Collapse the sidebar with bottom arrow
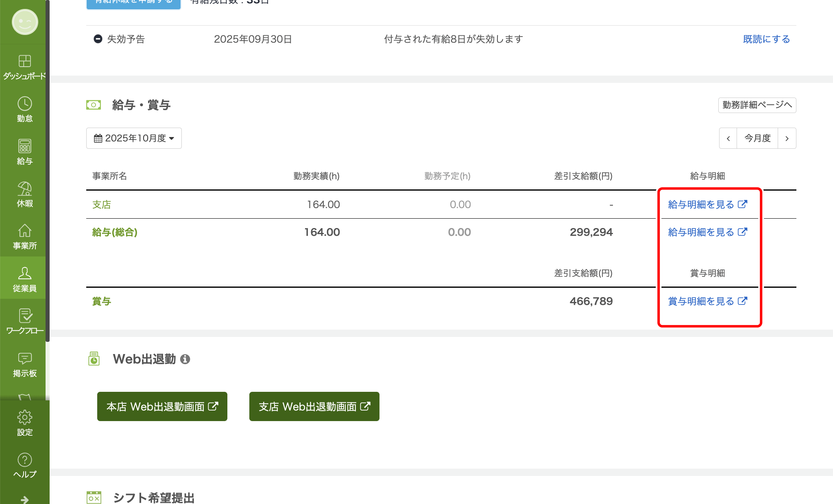833x504 pixels. pyautogui.click(x=24, y=499)
